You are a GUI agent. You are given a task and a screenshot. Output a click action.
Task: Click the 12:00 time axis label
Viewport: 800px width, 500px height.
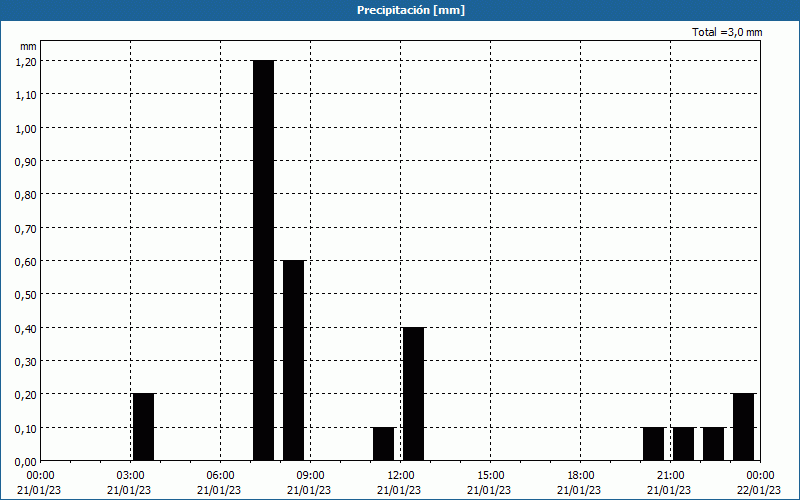[401, 476]
